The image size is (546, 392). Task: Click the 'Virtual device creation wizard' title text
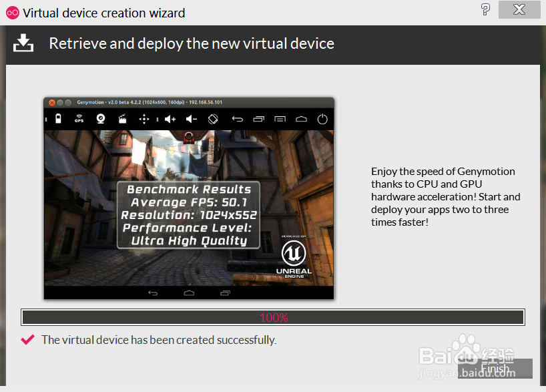tap(103, 13)
